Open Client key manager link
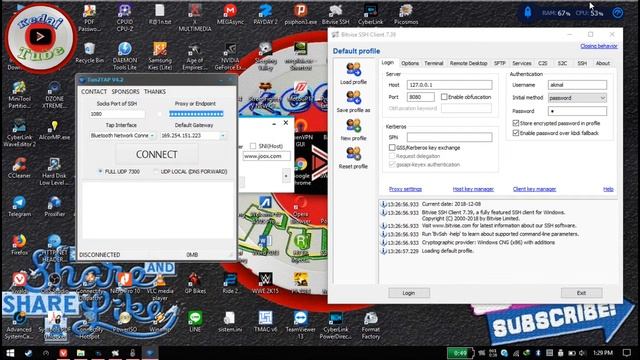Screen dimensions: 640x360 pyautogui.click(x=534, y=189)
